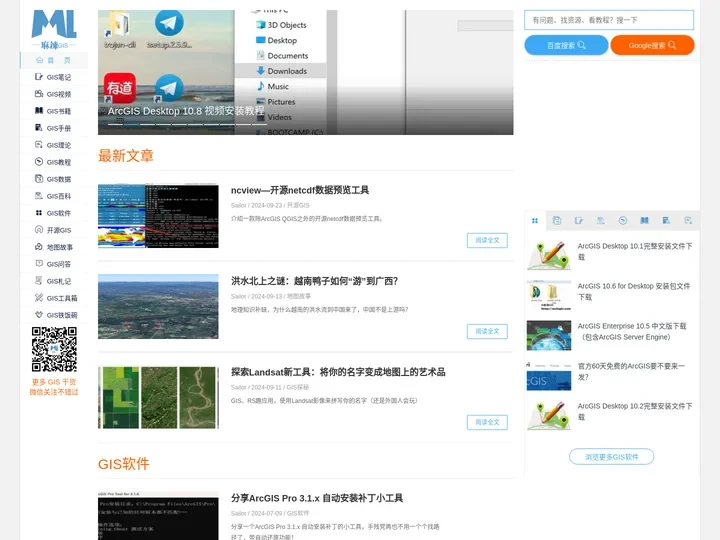This screenshot has height=540, width=720.
Task: Click 阅读全文 for the ncview article
Action: pos(487,240)
